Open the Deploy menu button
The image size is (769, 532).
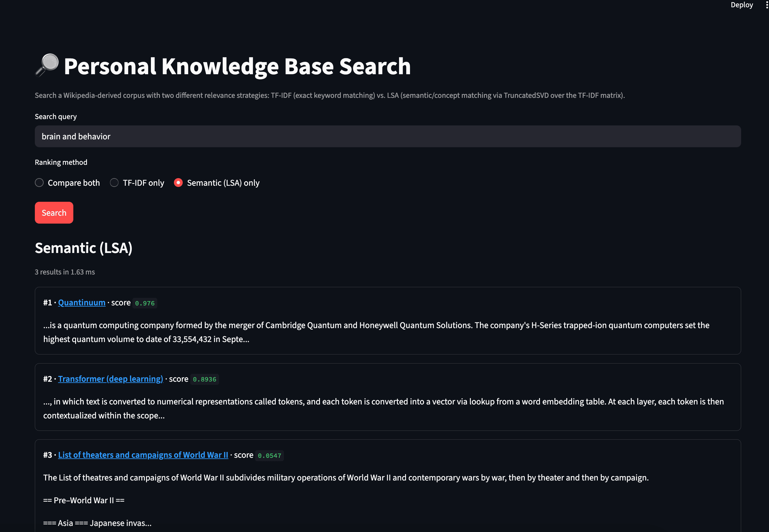coord(741,5)
